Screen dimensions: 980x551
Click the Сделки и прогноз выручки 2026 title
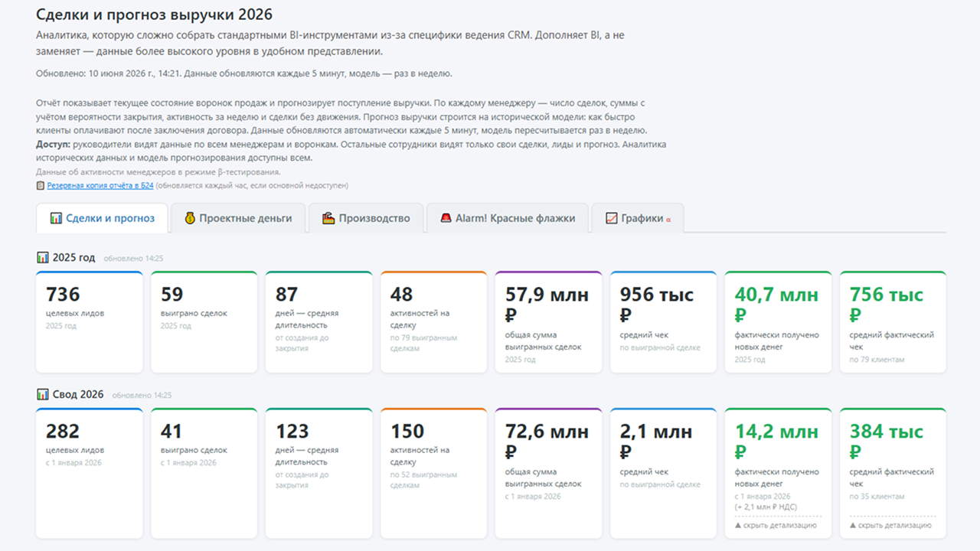(x=154, y=15)
